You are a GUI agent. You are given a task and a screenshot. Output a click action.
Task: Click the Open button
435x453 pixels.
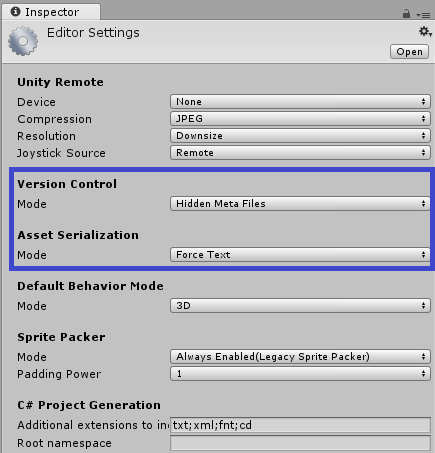[x=409, y=52]
